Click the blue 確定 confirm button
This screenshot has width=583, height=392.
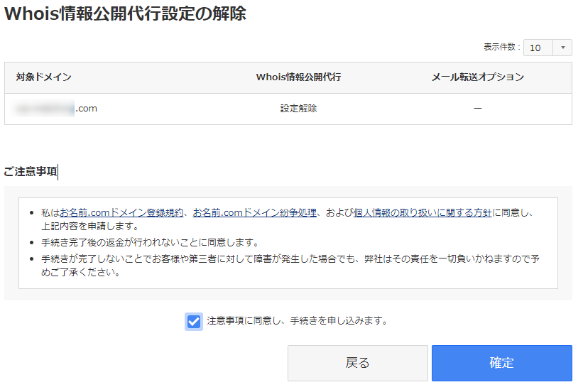[501, 363]
